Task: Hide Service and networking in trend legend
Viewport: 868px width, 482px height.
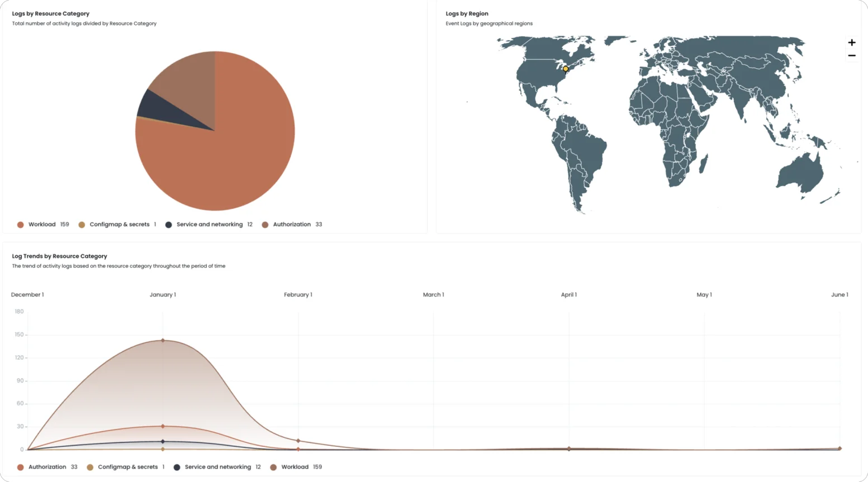Action: pyautogui.click(x=217, y=467)
